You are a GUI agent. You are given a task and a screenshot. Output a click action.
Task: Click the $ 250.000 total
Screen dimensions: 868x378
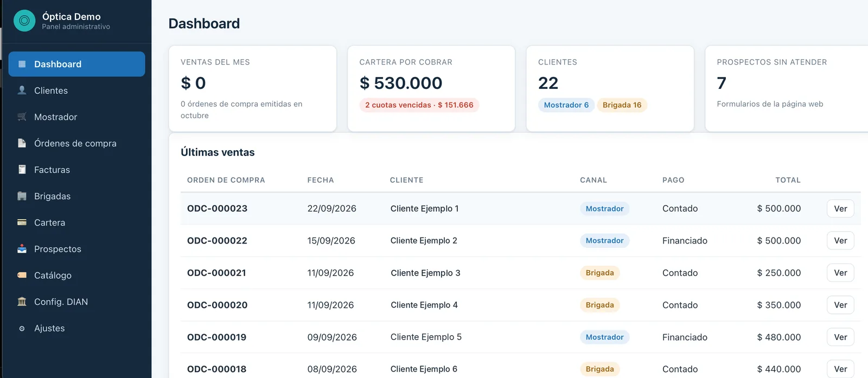pyautogui.click(x=779, y=273)
